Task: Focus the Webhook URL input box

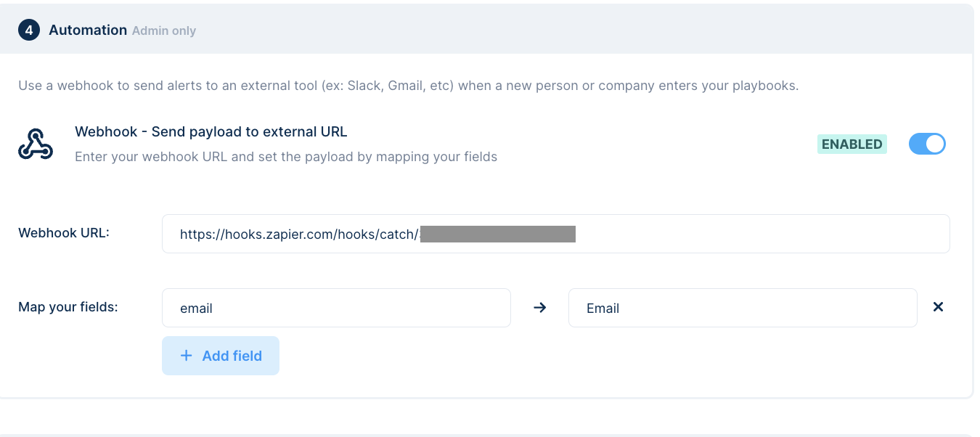Action: (555, 234)
